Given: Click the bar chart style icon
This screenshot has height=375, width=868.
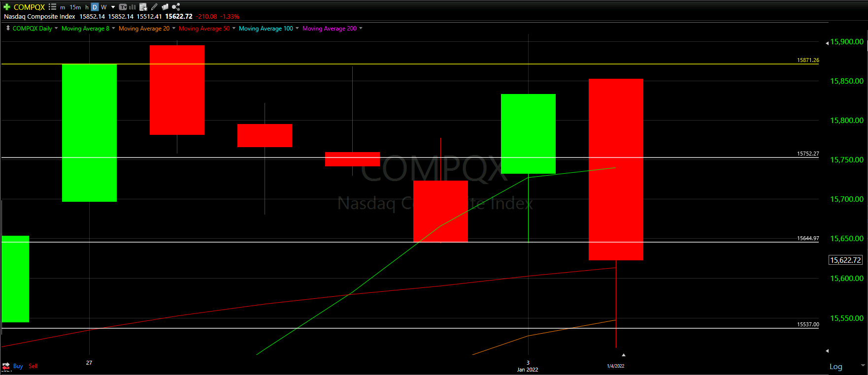Looking at the screenshot, I should click(x=133, y=7).
